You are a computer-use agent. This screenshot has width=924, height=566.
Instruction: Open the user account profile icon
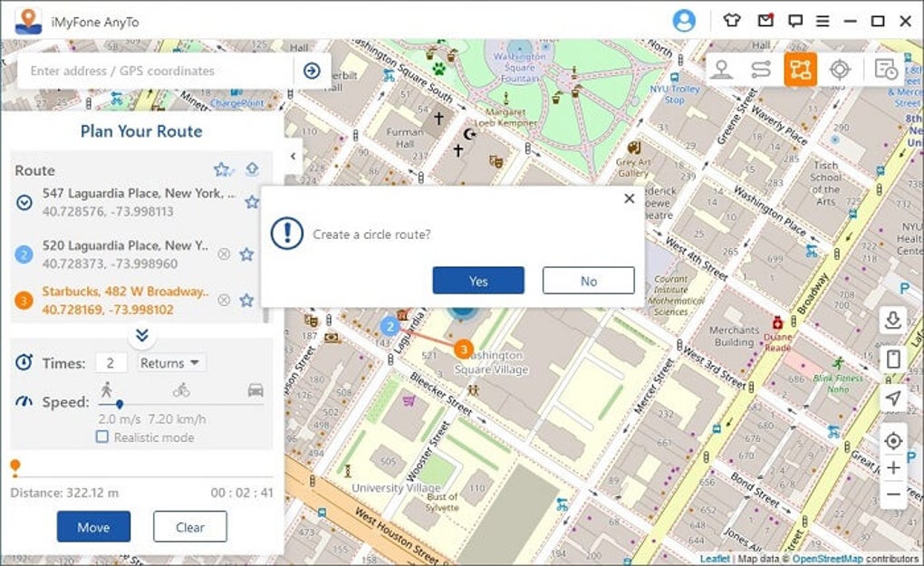click(x=684, y=21)
